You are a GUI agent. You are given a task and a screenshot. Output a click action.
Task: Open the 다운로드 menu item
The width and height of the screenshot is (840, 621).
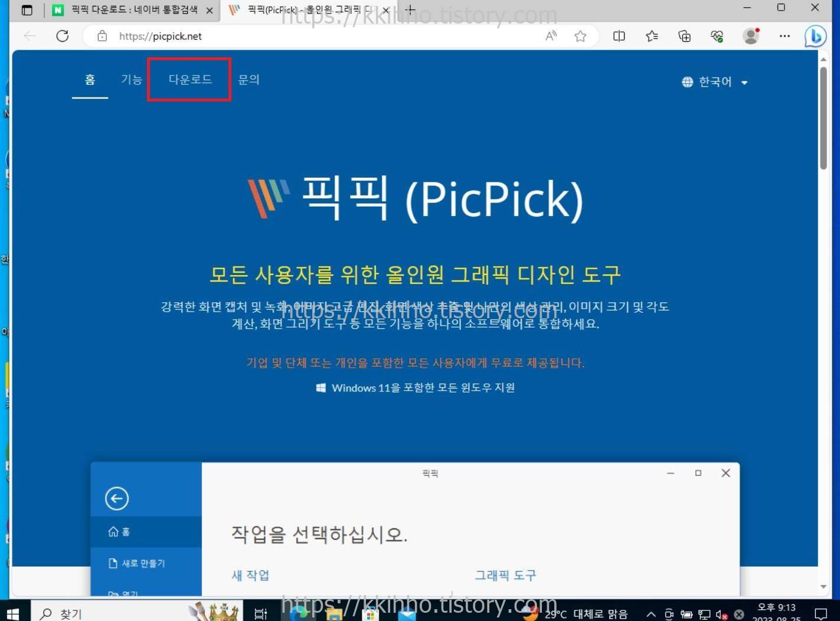(189, 79)
